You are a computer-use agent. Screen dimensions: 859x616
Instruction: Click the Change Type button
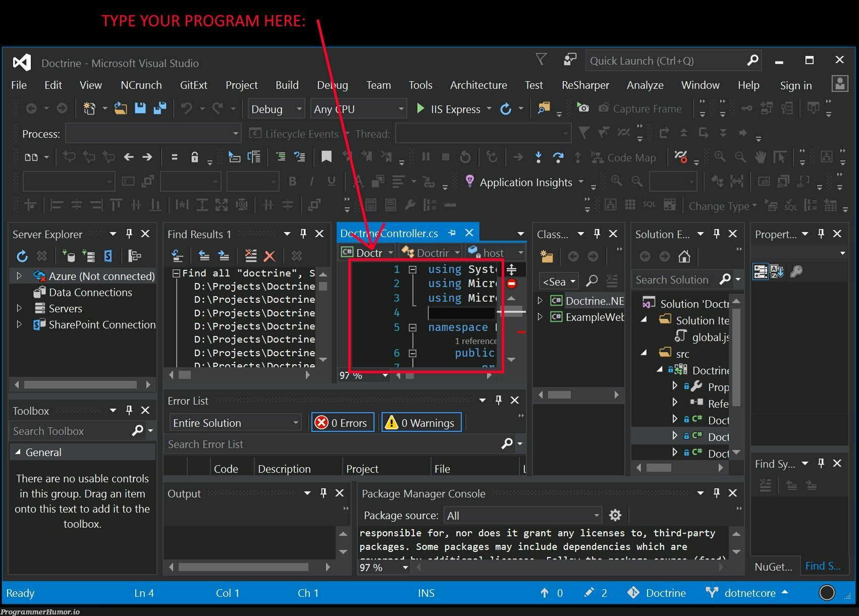pos(723,206)
